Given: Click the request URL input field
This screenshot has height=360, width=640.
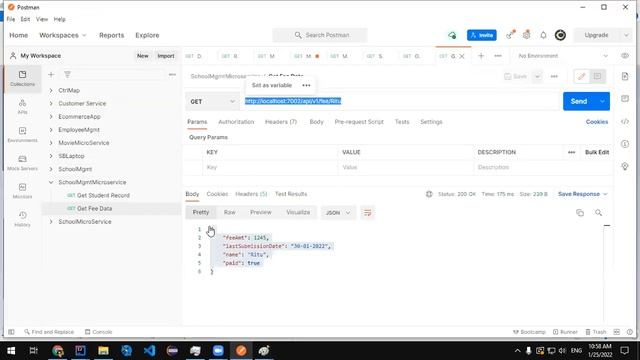Looking at the screenshot, I should coord(400,101).
